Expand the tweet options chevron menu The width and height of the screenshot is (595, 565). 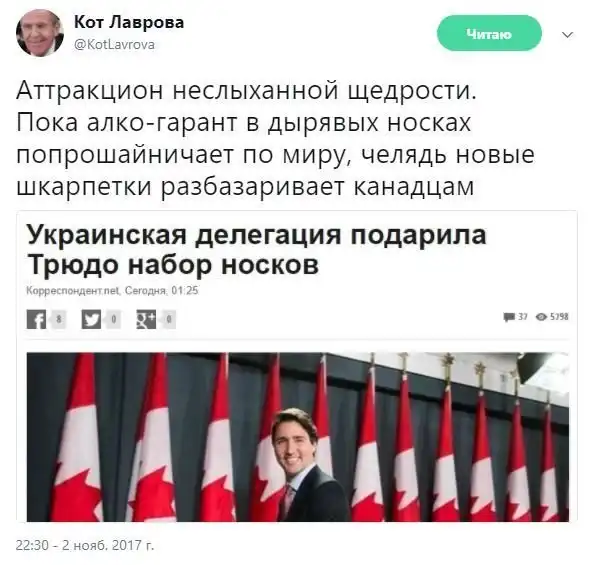pyautogui.click(x=567, y=35)
